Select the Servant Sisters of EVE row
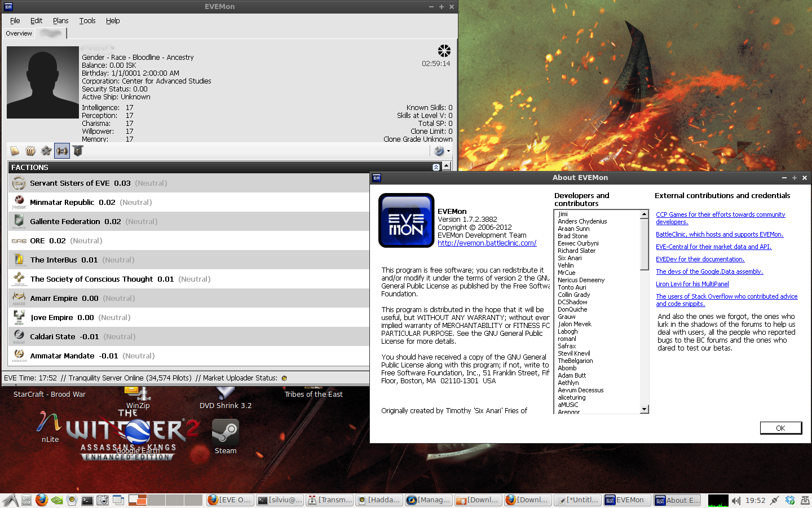Screen dimensions: 812x508 pyautogui.click(x=189, y=183)
